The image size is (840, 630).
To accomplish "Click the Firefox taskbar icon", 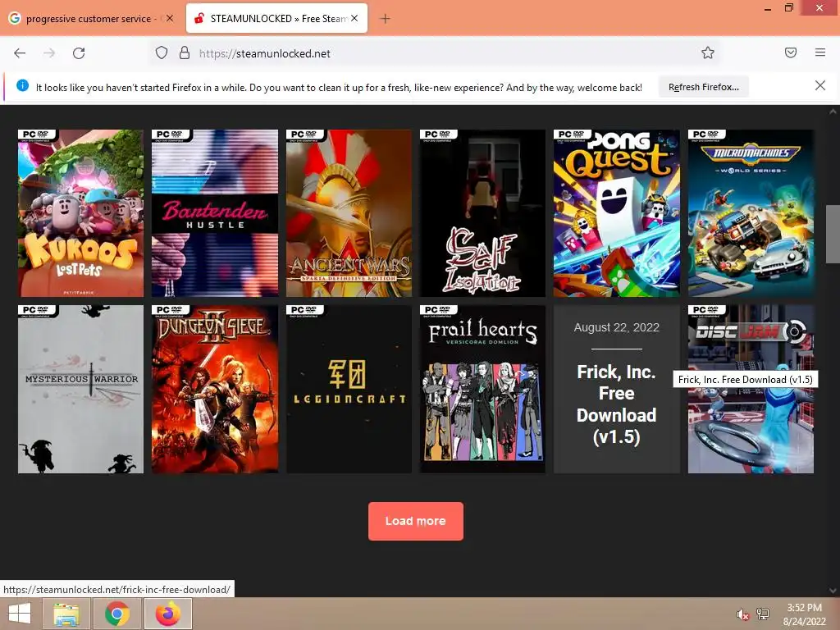I will click(x=168, y=614).
